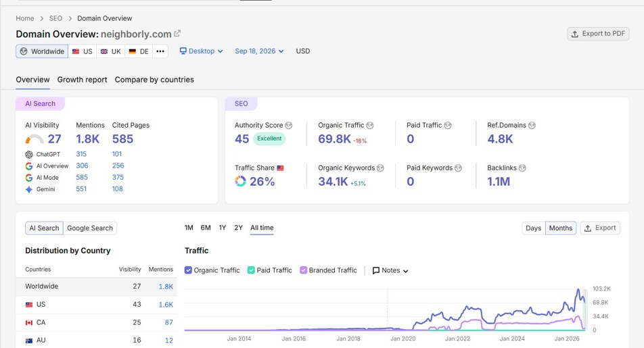Screen dimensions: 644x348
Task: Click the Worldwide globe icon
Action: 24,51
